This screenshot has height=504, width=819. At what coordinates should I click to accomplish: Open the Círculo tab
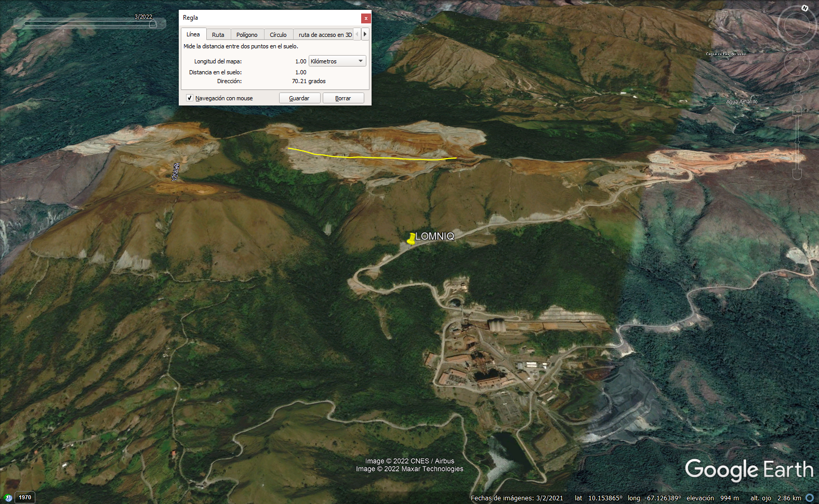point(278,35)
